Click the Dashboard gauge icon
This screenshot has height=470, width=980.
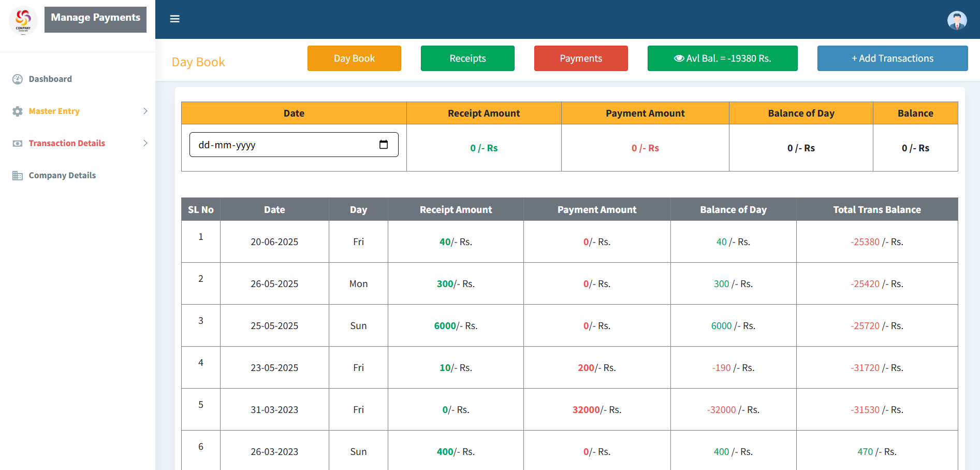click(18, 79)
